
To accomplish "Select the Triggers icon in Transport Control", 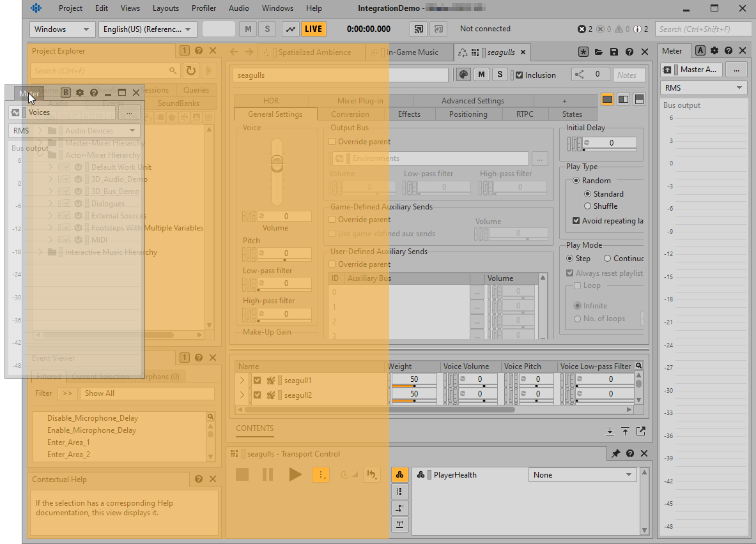I will pyautogui.click(x=399, y=524).
